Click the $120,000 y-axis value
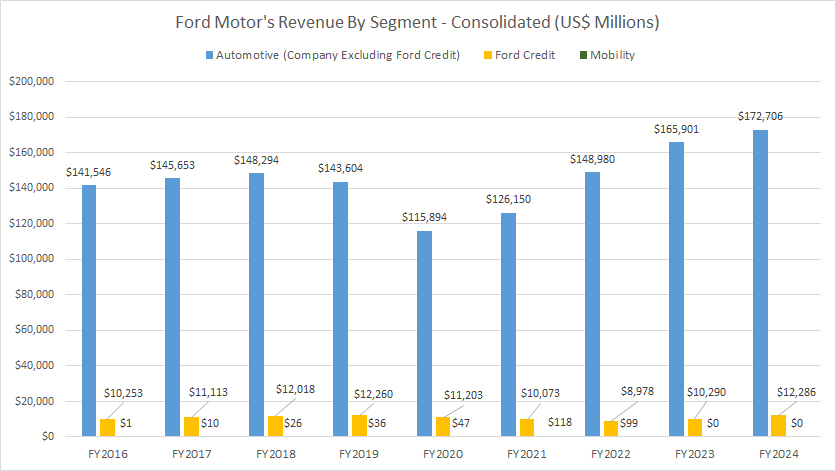 (31, 223)
